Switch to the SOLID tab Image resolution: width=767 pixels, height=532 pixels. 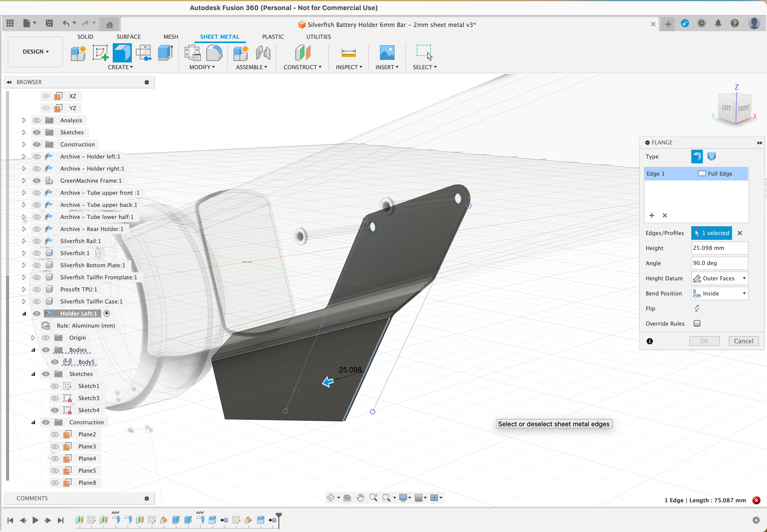click(85, 37)
